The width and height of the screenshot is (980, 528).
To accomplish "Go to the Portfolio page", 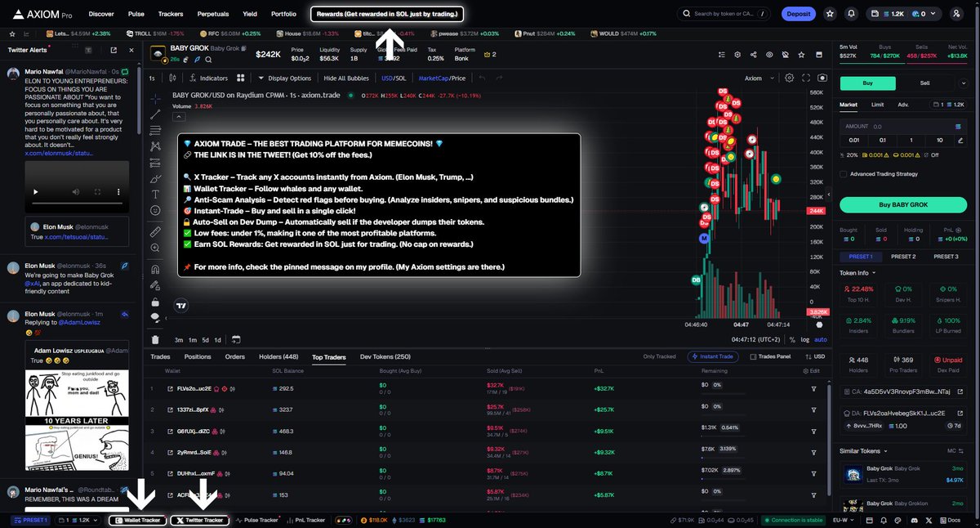I will 283,14.
